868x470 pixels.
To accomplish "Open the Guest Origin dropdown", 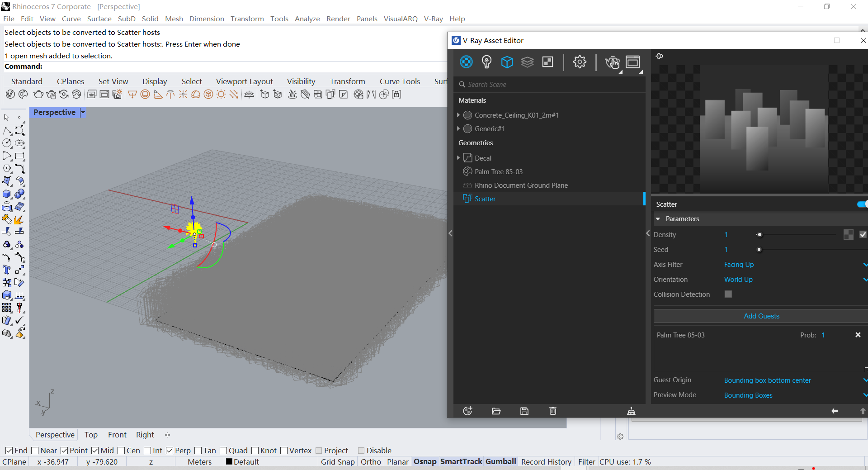I will [x=795, y=380].
